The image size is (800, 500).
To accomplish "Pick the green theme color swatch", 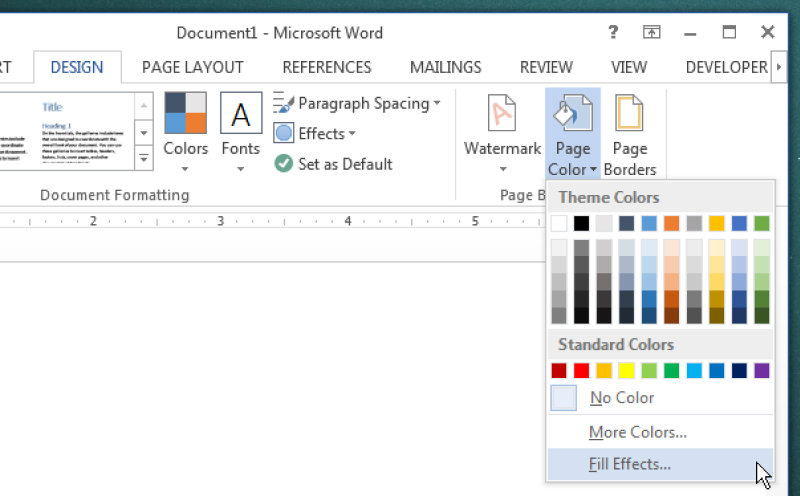I will point(761,223).
